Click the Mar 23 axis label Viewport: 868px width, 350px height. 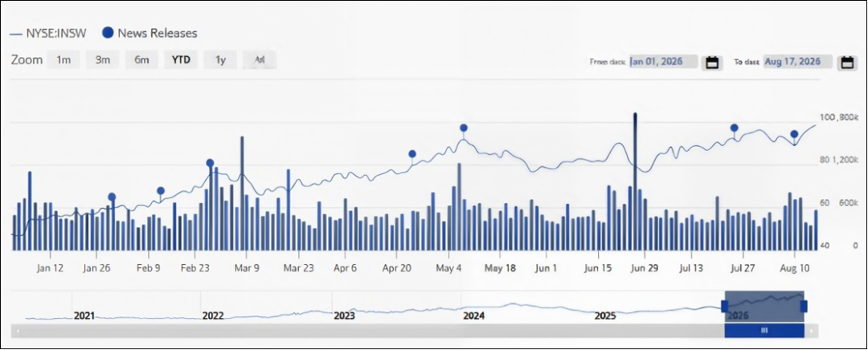[x=298, y=268]
